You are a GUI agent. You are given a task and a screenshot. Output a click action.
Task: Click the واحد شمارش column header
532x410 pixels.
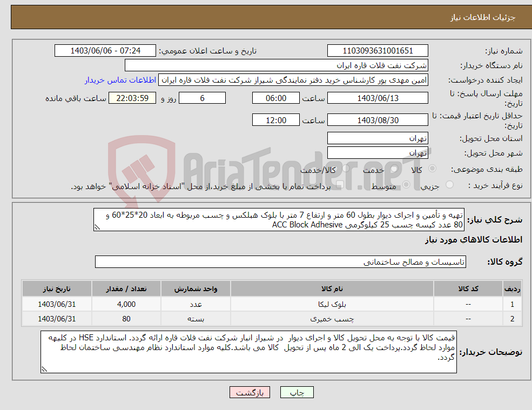[x=196, y=289]
